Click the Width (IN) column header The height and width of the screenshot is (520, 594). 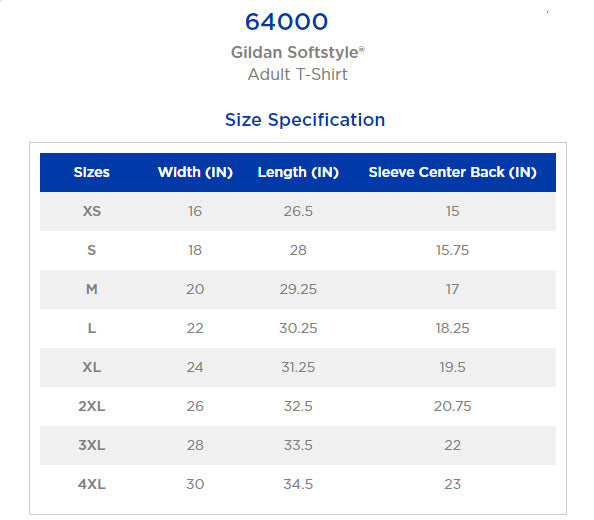(195, 172)
